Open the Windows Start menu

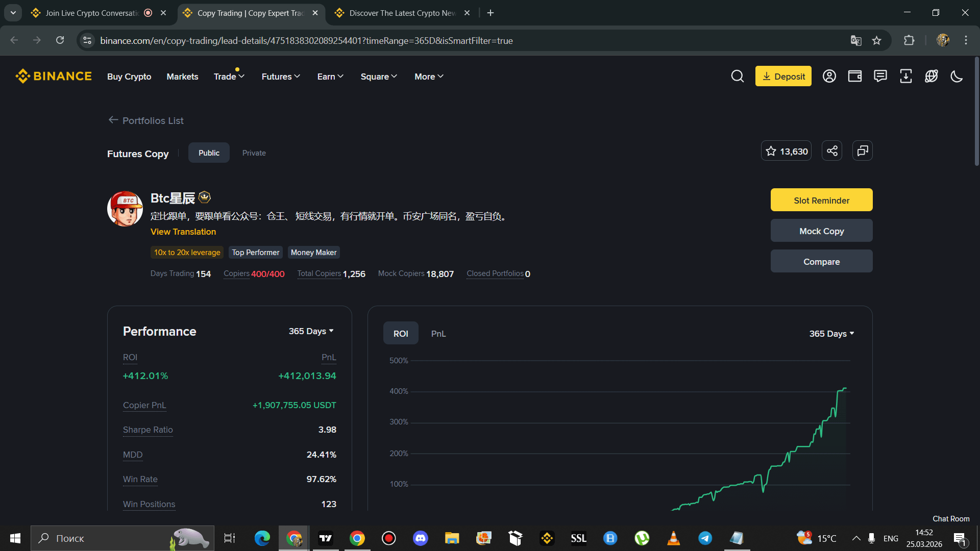15,538
